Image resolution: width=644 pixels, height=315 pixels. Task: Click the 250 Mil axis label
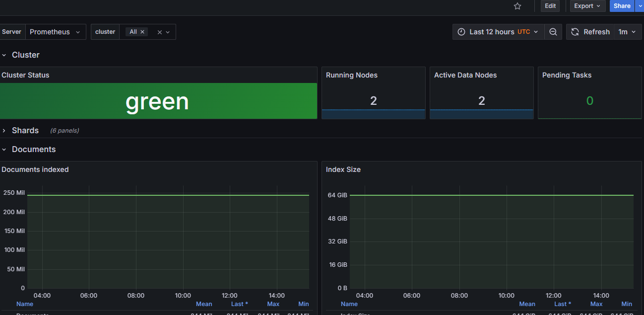click(x=14, y=193)
